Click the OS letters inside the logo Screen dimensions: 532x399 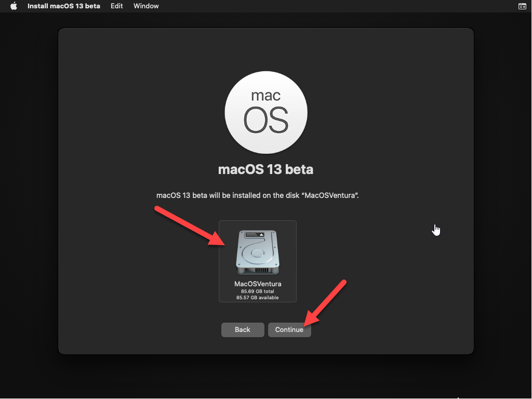click(265, 121)
